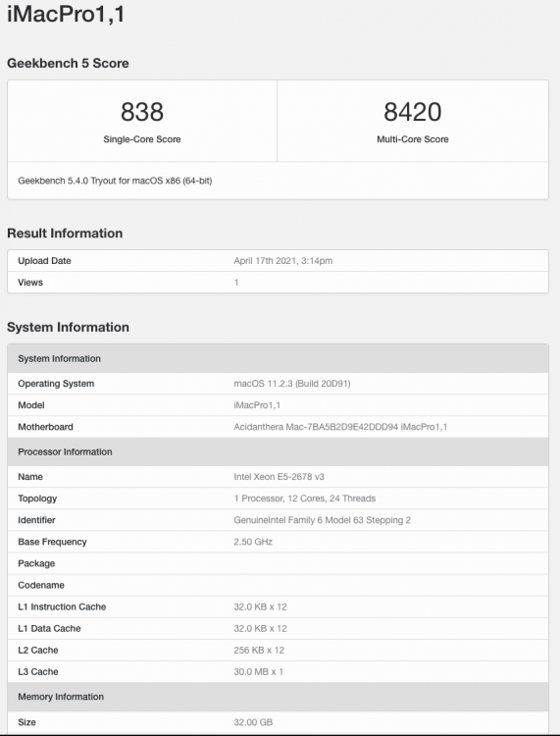Click the Topology row label
The image size is (560, 736).
point(37,499)
